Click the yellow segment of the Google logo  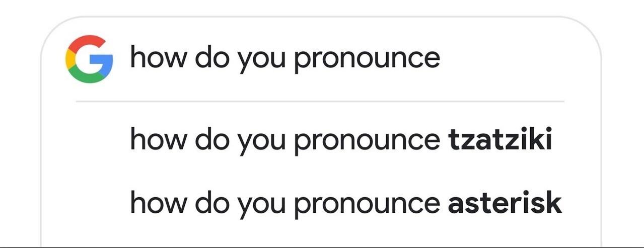(x=69, y=59)
